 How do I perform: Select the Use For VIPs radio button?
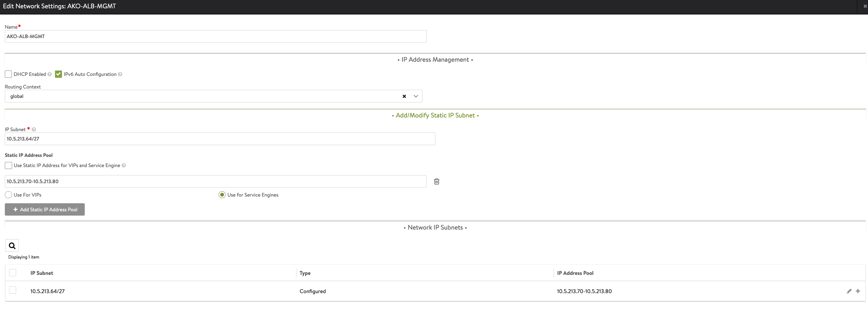point(8,195)
